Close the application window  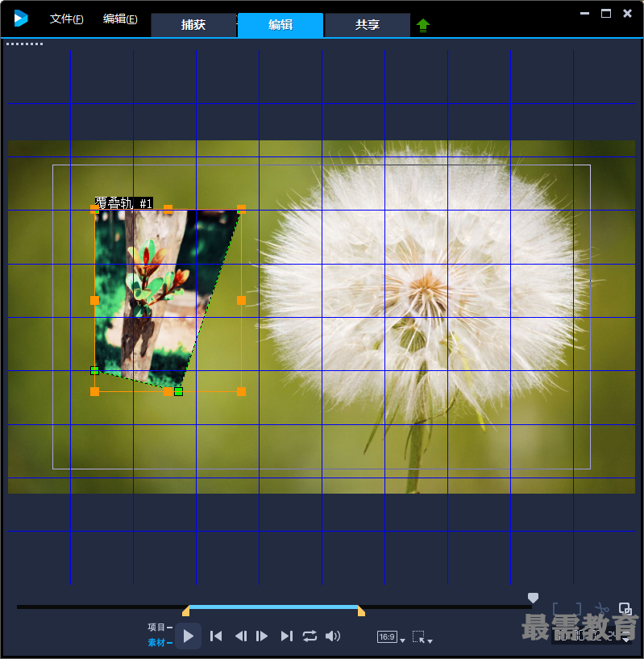click(627, 14)
